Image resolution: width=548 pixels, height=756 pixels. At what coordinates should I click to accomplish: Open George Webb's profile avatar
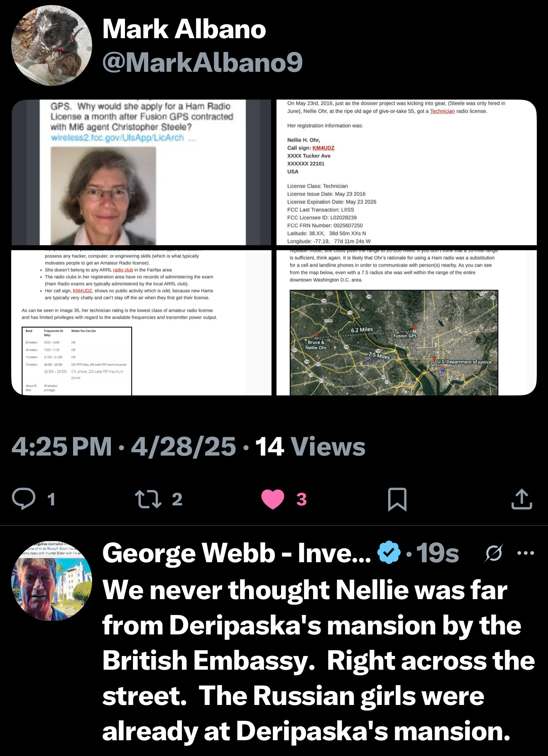(x=51, y=580)
